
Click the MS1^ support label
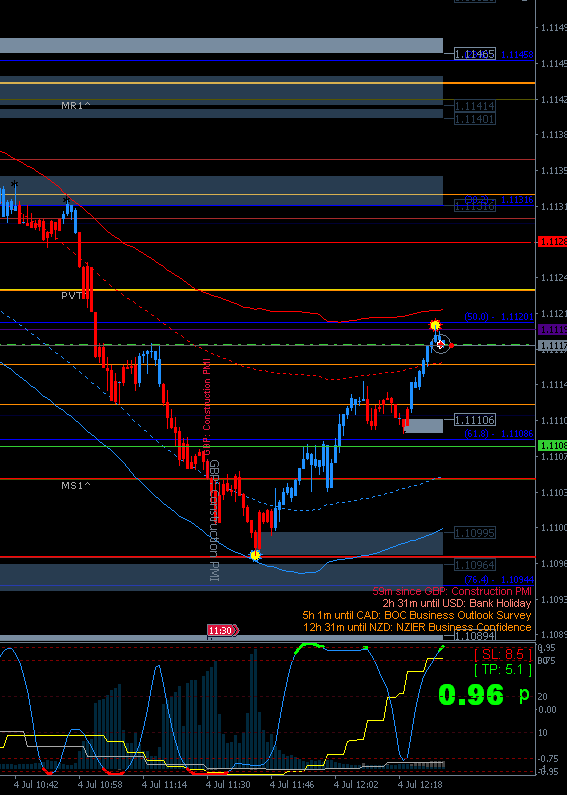[x=76, y=486]
